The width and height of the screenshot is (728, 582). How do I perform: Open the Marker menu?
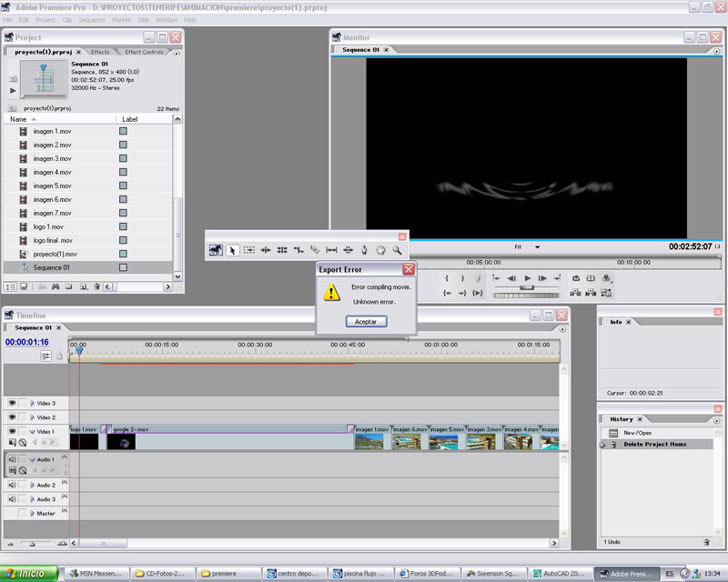121,20
